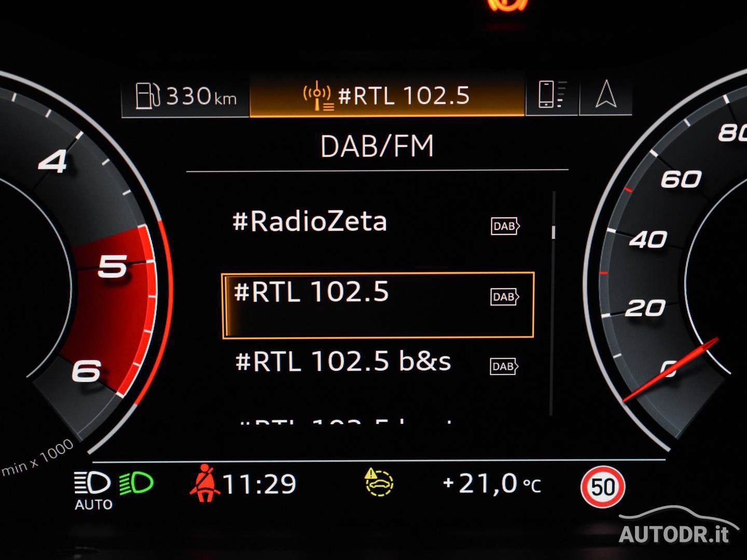Tap the DAB/FM header title
The width and height of the screenshot is (747, 560).
377,146
